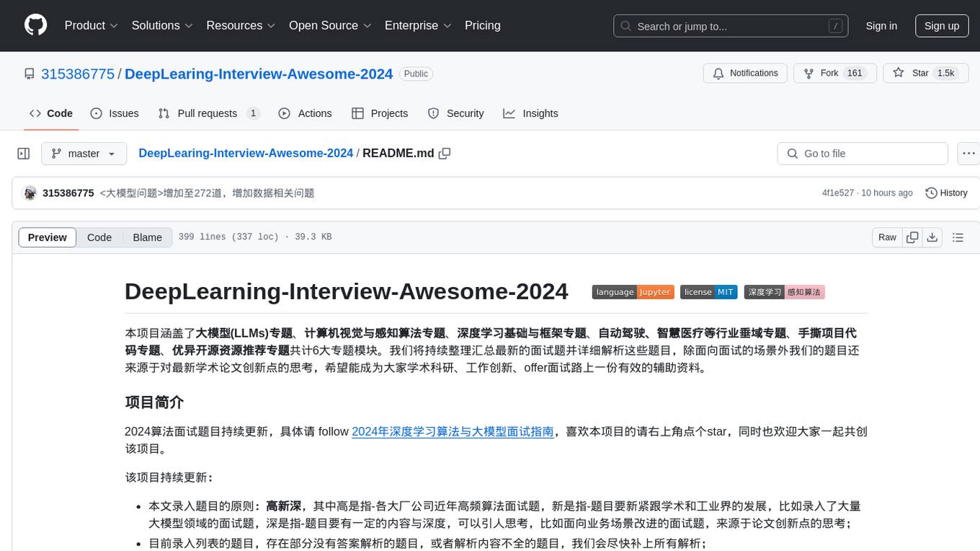
Task: Click the 399 lines file info text
Action: point(254,237)
